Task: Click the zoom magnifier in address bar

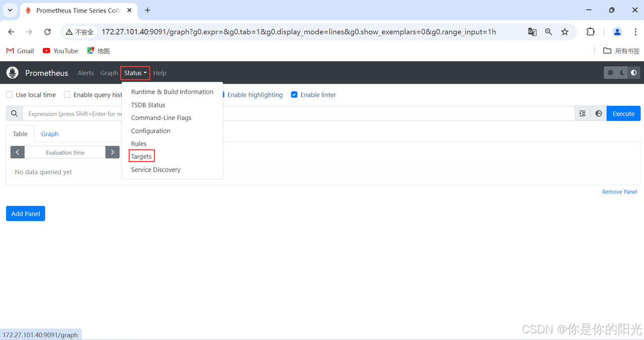Action: click(548, 32)
